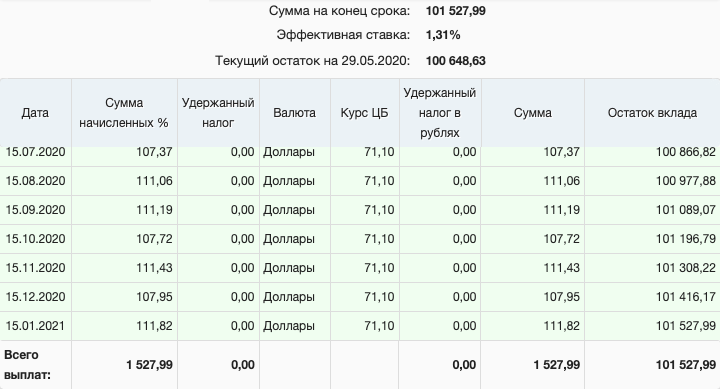Select the date cell 15.01.2021
Viewport: 720px width, 389px height.
pyautogui.click(x=35, y=326)
